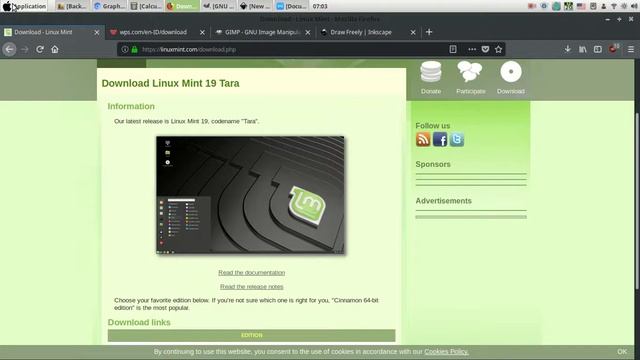Click the Download Linux Mint 19 Tara heading
This screenshot has height=360, width=640.
(170, 83)
